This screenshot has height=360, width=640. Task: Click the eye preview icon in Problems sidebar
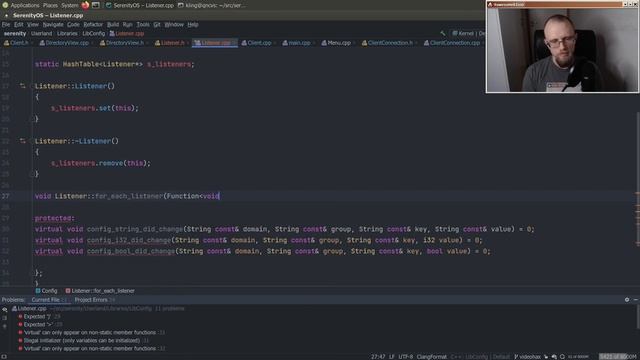4,310
